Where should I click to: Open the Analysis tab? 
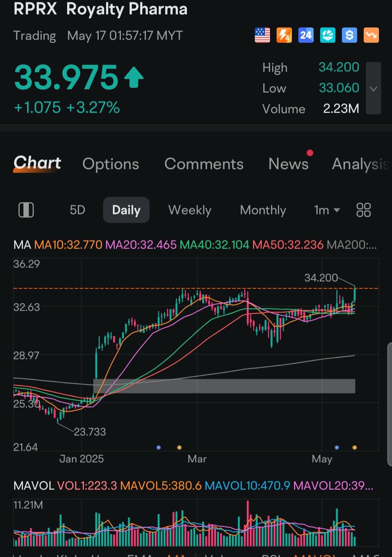360,164
